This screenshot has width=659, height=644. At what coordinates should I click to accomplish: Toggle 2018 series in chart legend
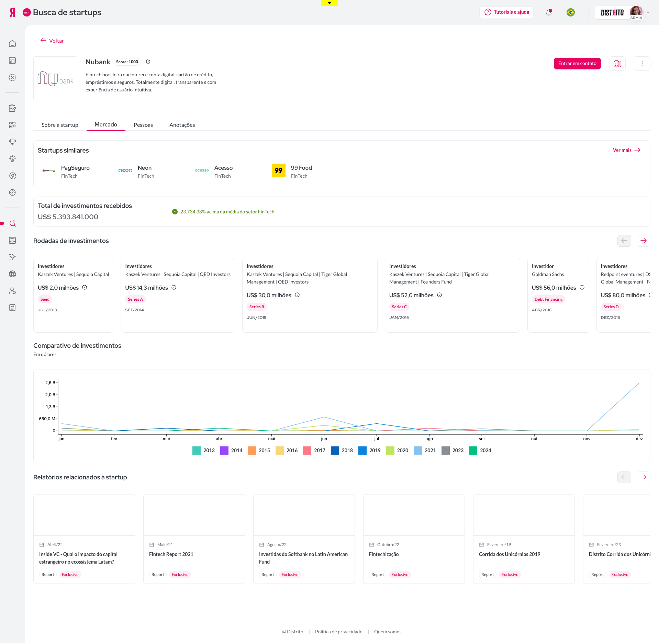pos(342,451)
